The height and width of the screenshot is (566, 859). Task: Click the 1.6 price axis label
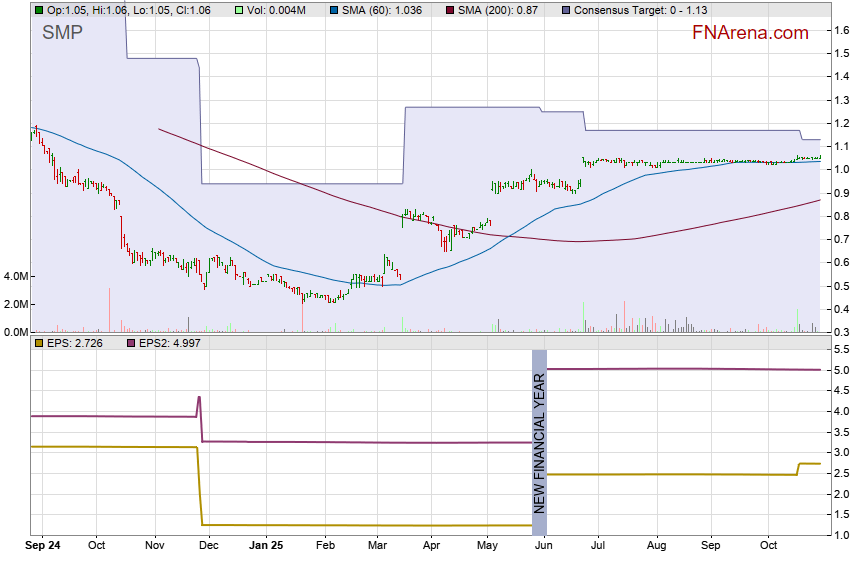click(x=842, y=31)
